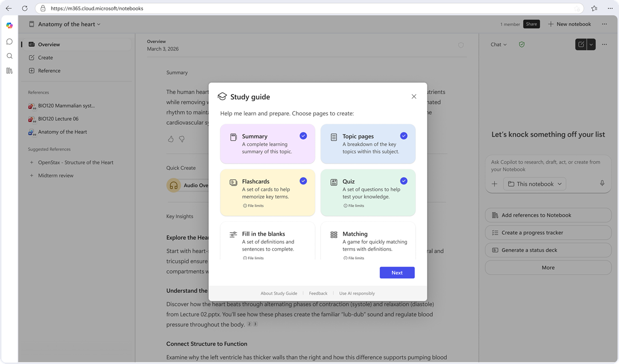This screenshot has width=619, height=364.
Task: Select the Matching card
Action: click(368, 241)
